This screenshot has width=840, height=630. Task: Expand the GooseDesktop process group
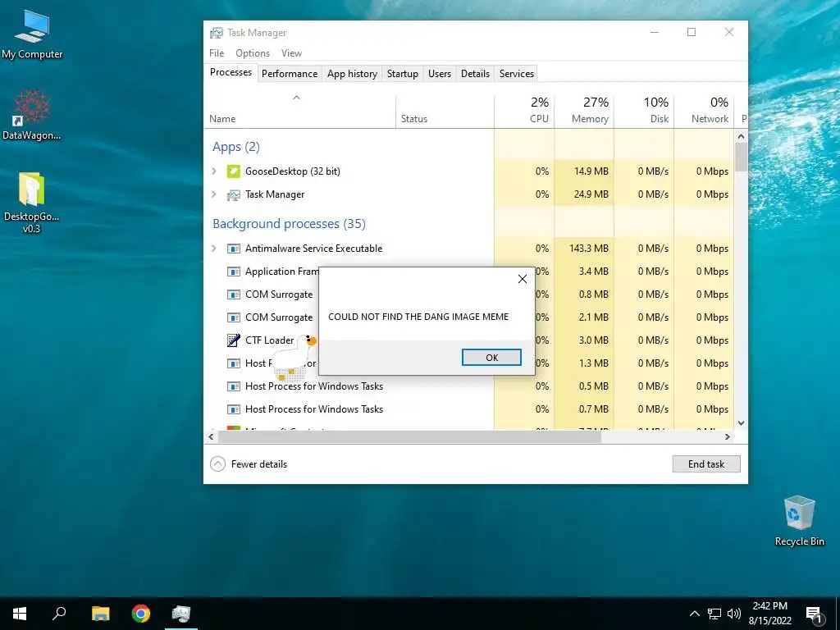(x=214, y=171)
